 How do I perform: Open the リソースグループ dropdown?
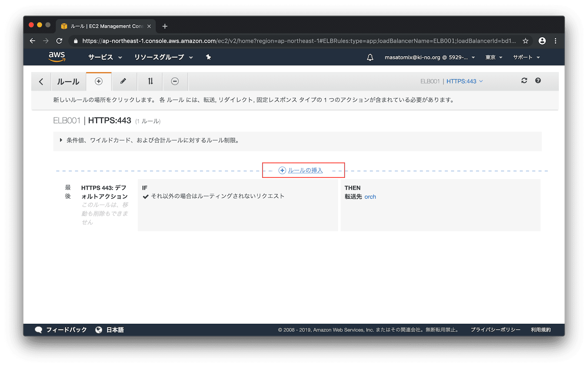164,57
